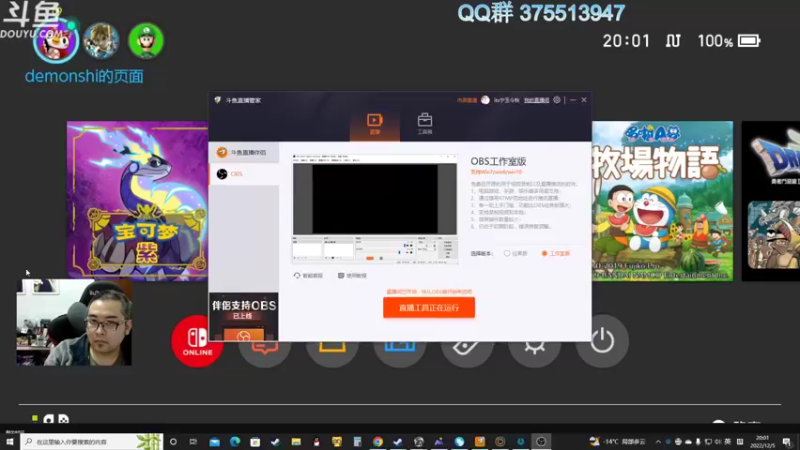Screen dimensions: 800x450
Task: Open volume control in system tray
Action: pos(718,442)
